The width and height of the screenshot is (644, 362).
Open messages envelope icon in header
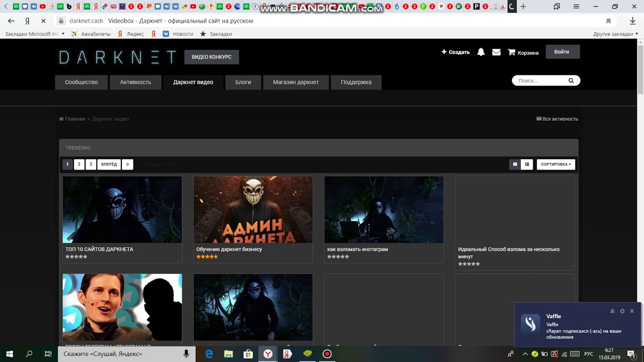(496, 52)
